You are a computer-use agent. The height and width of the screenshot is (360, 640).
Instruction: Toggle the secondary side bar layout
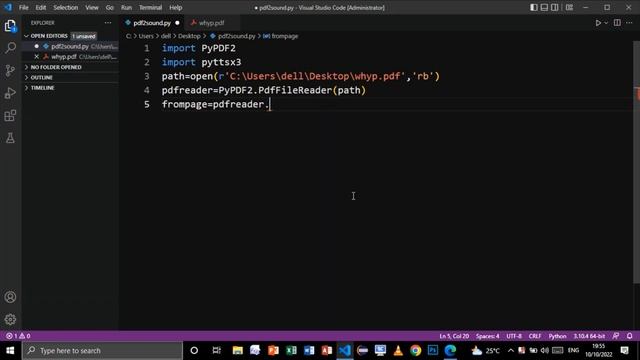pyautogui.click(x=555, y=7)
